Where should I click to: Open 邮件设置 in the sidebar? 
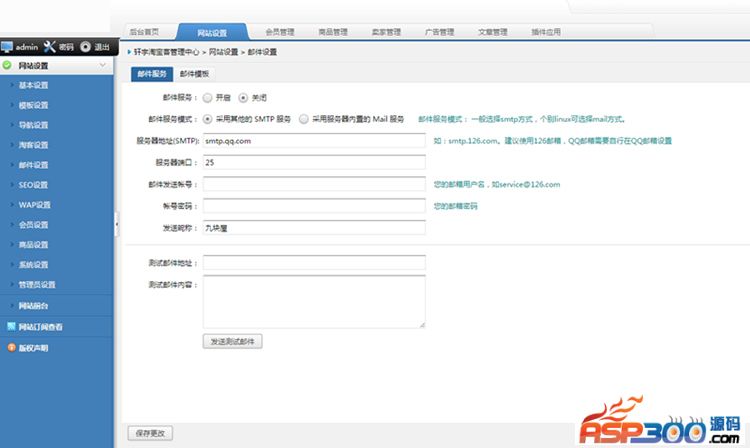coord(33,165)
